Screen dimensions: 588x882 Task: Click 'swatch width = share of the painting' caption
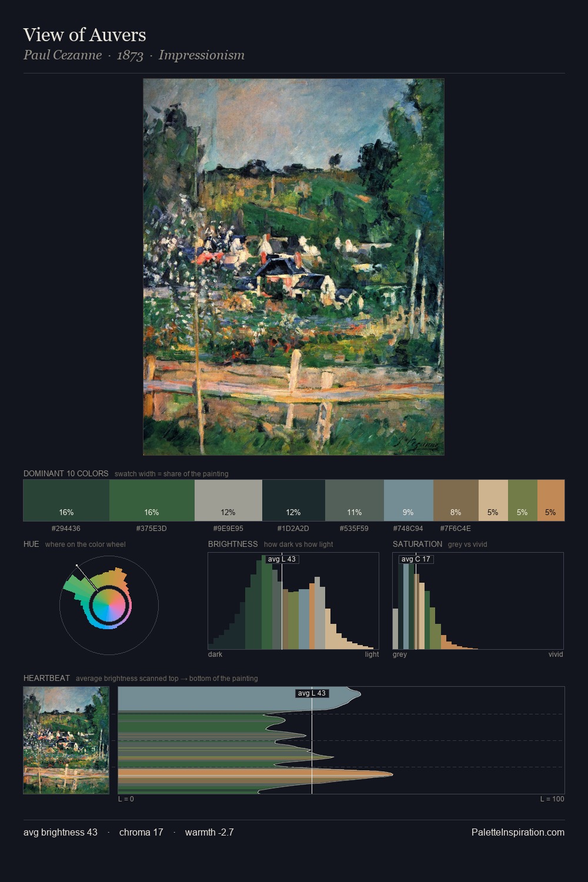(x=172, y=474)
